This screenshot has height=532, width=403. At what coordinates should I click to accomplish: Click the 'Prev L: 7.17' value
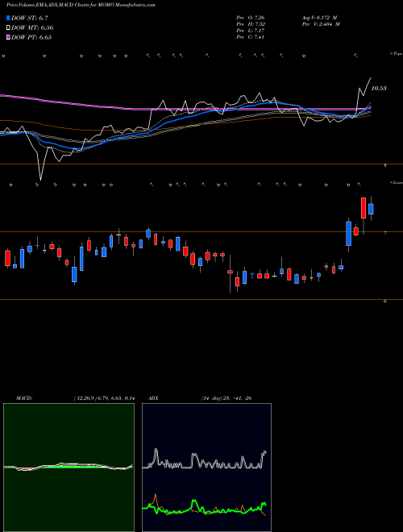(251, 31)
